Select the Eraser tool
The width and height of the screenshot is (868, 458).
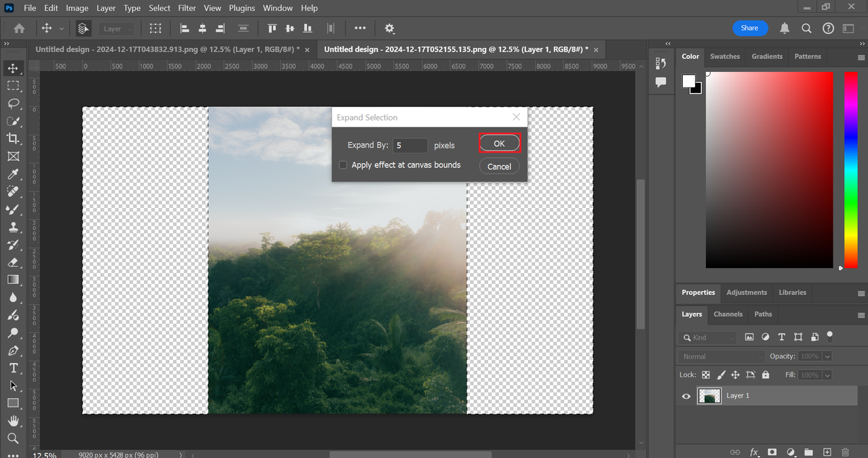pyautogui.click(x=13, y=263)
